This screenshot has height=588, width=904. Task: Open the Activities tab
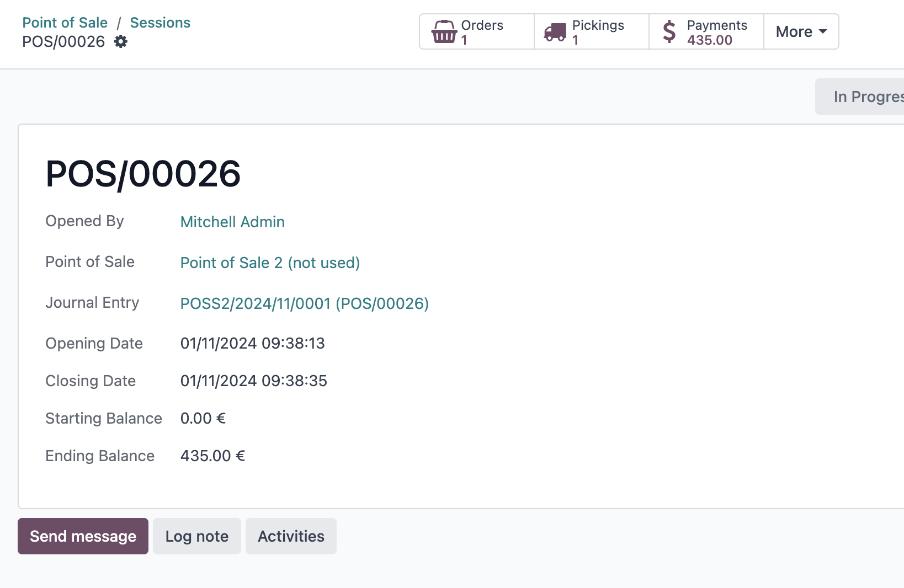point(291,536)
